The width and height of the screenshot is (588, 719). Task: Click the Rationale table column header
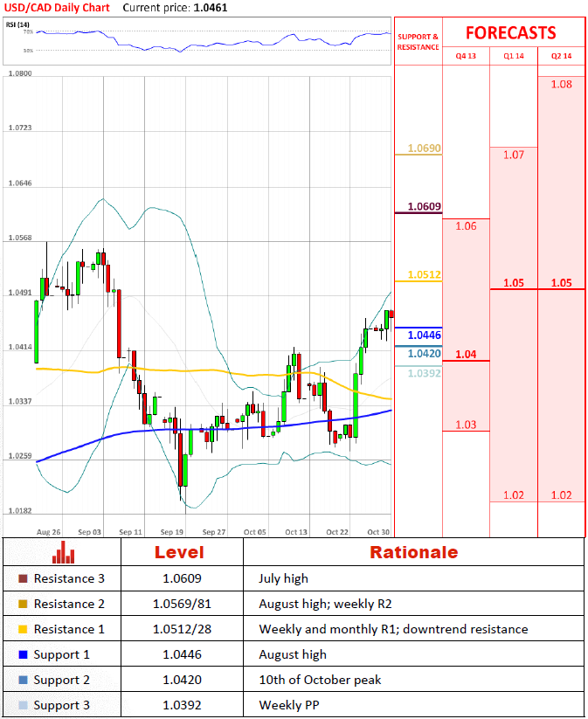(x=413, y=552)
